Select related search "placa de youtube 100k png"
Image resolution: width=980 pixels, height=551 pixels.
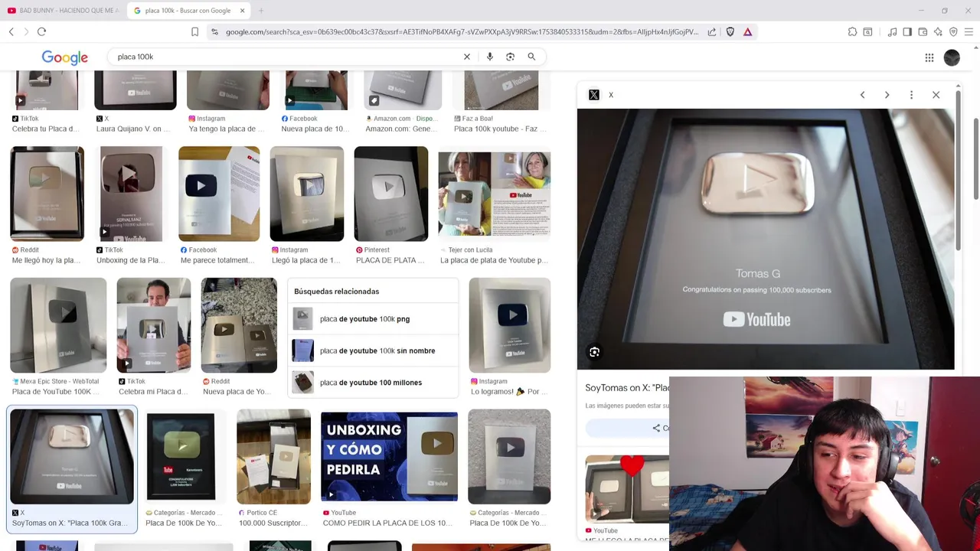(373, 319)
